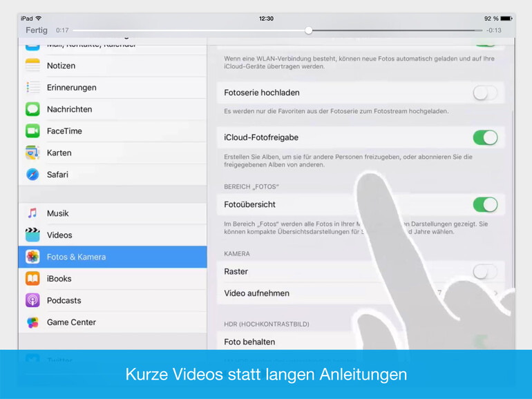This screenshot has width=532, height=399.
Task: Disable the Fotoübersicht switch
Action: click(485, 204)
